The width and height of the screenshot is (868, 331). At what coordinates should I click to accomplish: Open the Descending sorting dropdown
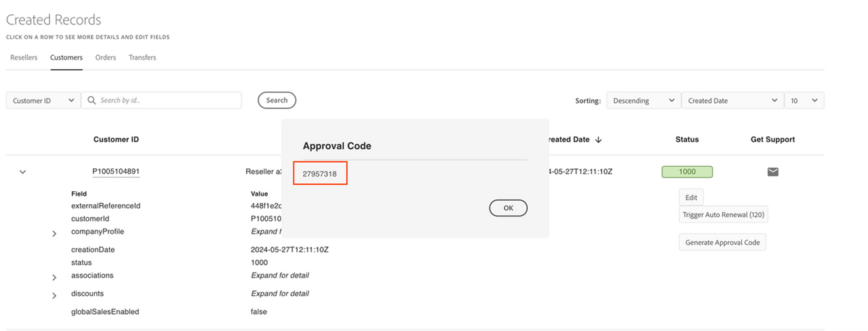click(643, 100)
